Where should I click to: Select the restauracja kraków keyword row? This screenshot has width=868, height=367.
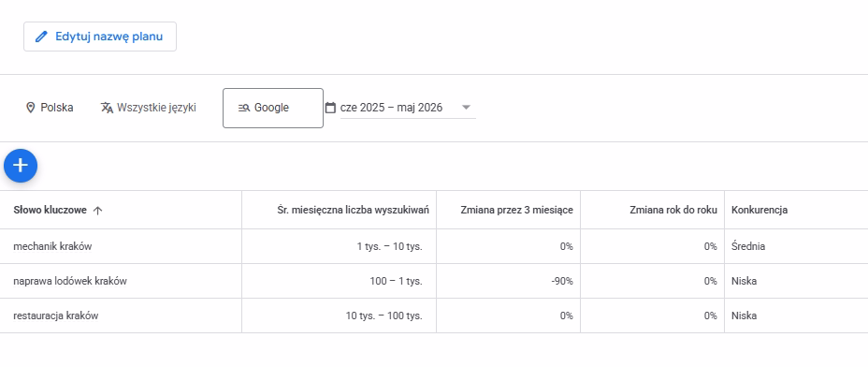click(434, 316)
